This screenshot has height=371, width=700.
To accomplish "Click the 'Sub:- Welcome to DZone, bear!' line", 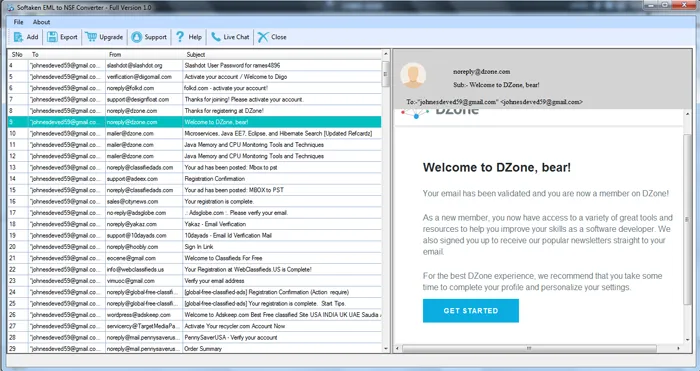I will coord(496,85).
